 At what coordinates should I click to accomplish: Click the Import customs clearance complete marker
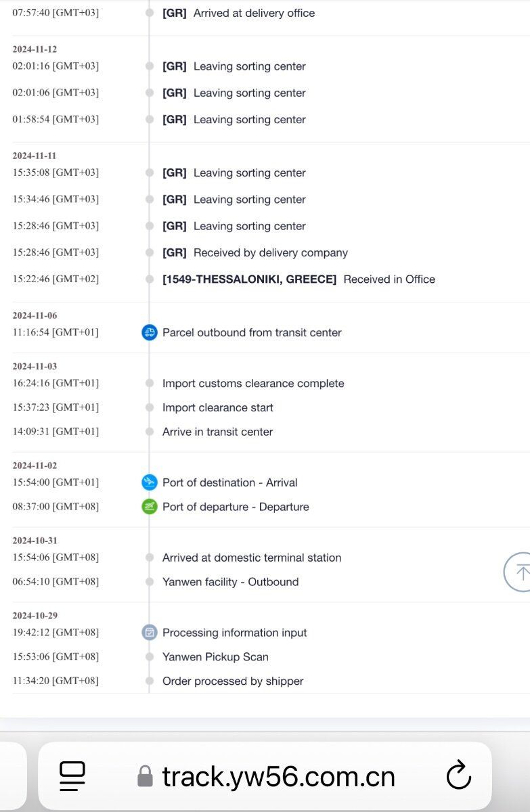150,383
